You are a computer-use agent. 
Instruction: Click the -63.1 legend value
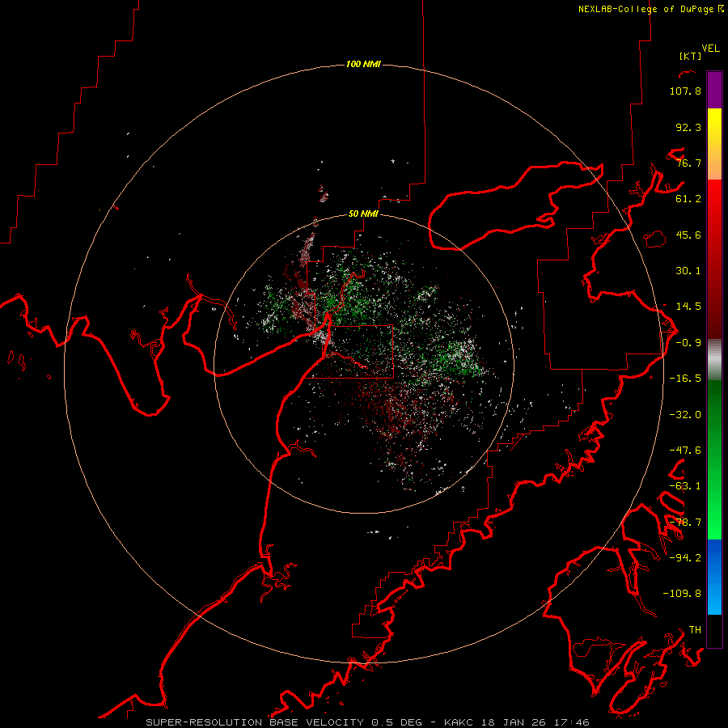685,486
